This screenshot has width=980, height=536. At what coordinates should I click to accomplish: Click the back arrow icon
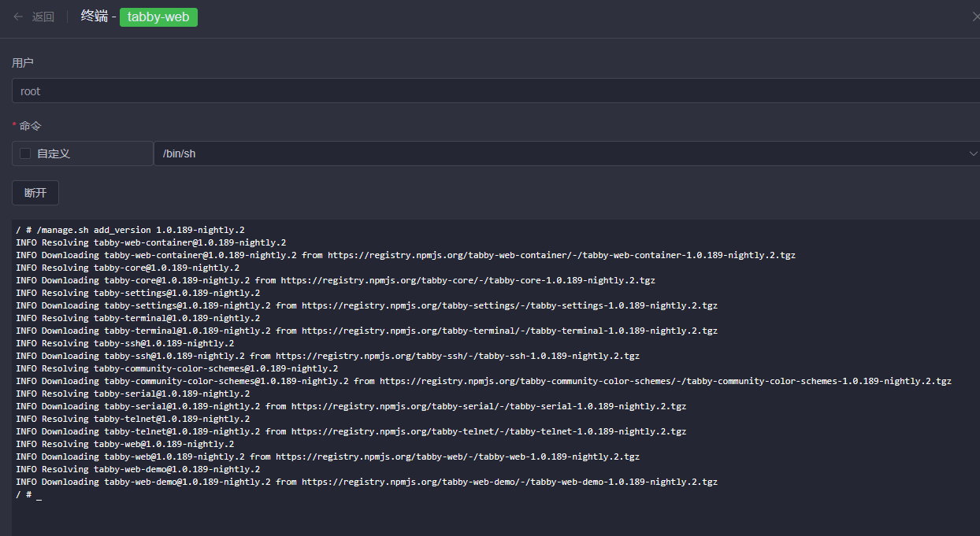click(x=19, y=17)
